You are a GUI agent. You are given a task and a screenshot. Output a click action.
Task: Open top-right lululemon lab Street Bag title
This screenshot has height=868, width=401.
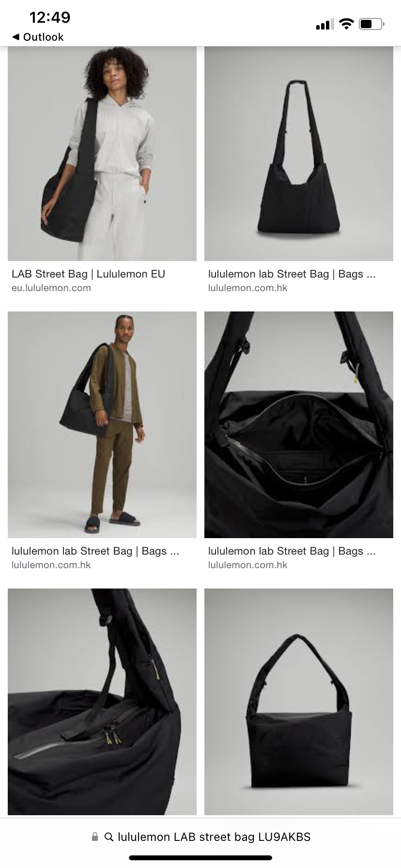pyautogui.click(x=292, y=274)
